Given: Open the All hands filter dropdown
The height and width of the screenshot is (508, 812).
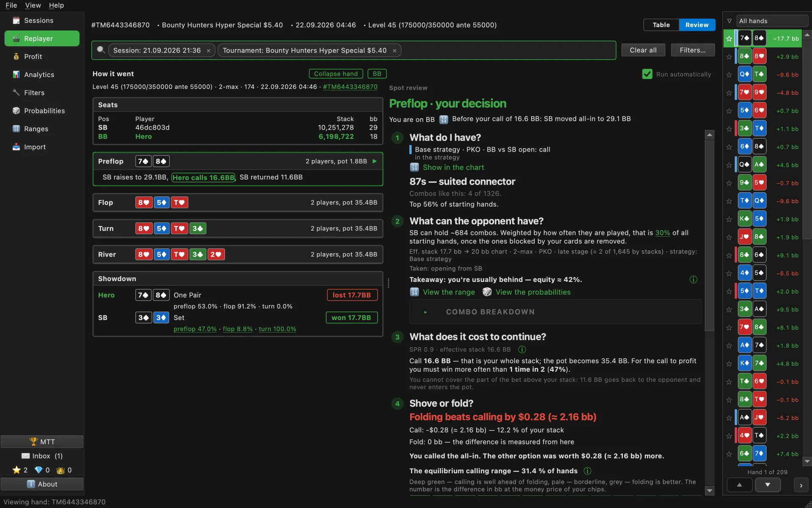Looking at the screenshot, I should tap(772, 21).
